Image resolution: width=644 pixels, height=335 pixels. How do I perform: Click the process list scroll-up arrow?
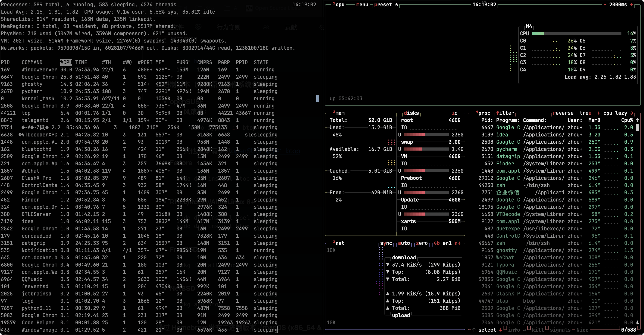pyautogui.click(x=637, y=120)
